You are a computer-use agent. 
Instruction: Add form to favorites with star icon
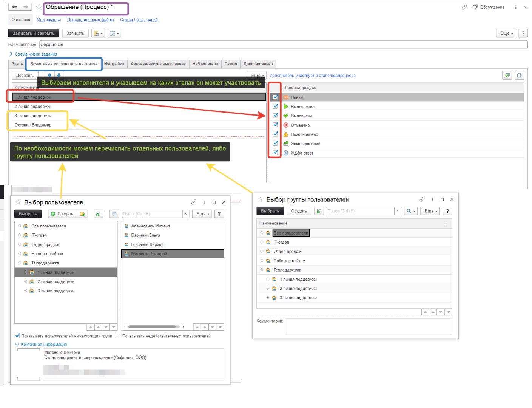point(39,7)
